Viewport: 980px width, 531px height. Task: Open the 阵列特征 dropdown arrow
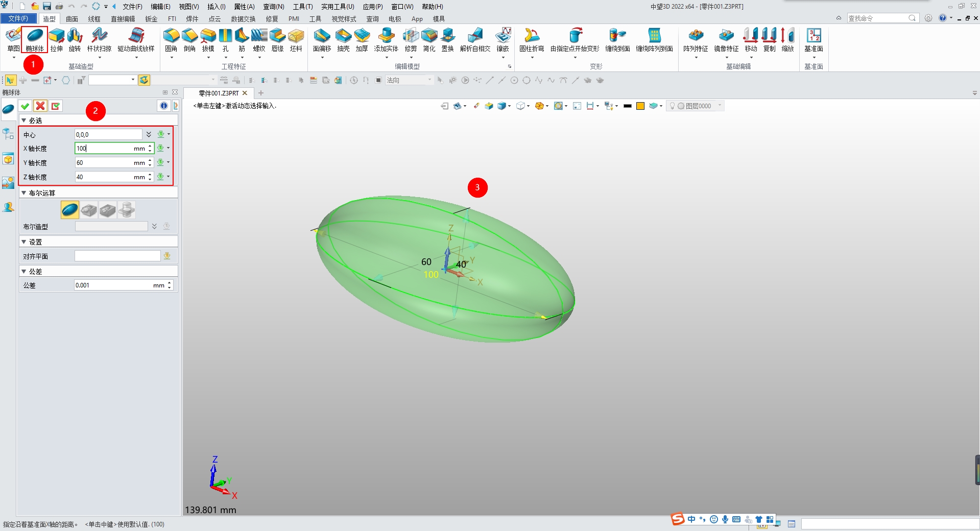click(x=696, y=58)
